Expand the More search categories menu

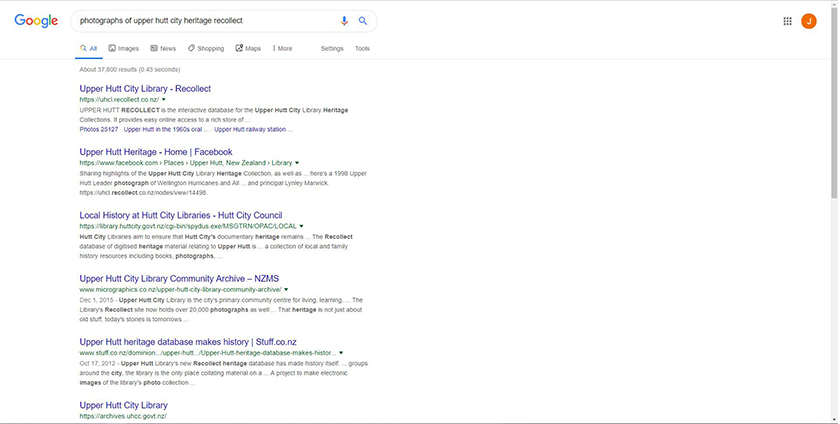point(281,48)
